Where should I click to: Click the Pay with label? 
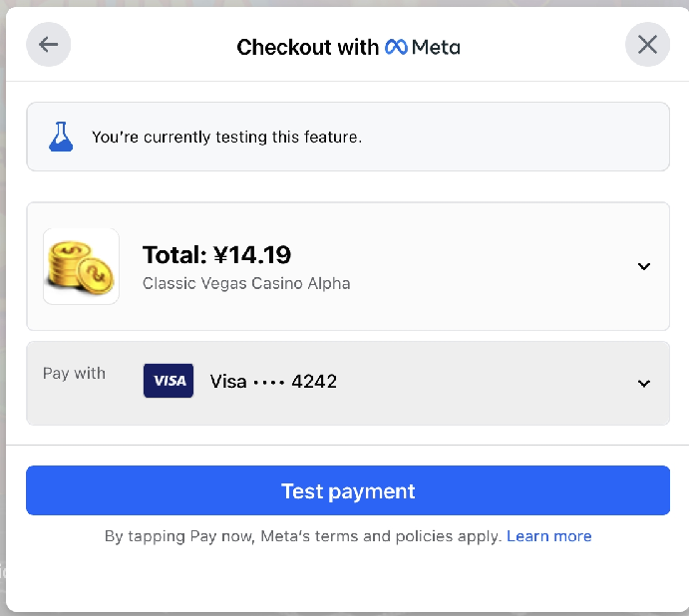pos(74,373)
